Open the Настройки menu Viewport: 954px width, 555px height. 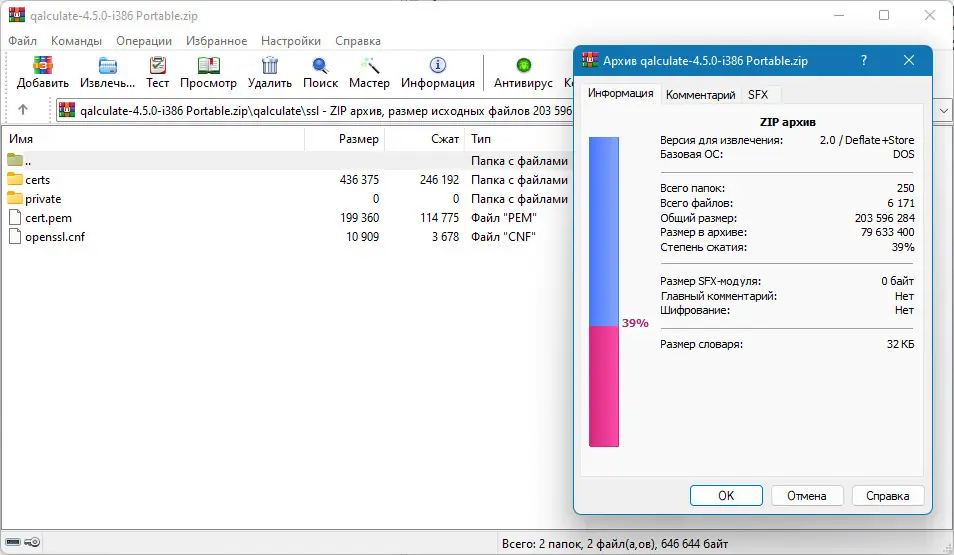coord(291,41)
